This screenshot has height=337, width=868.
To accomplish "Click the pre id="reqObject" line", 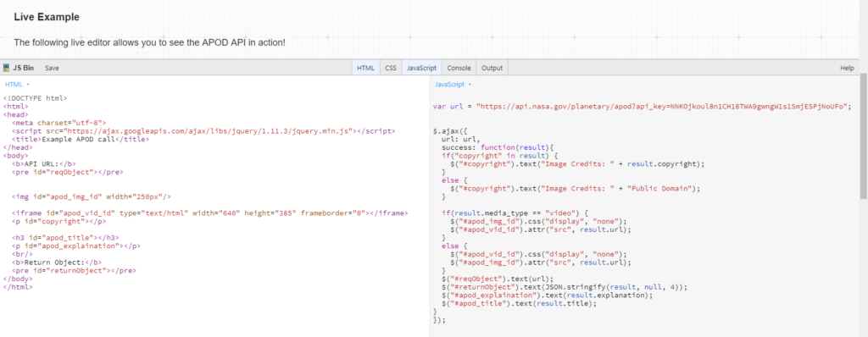I will (68, 172).
